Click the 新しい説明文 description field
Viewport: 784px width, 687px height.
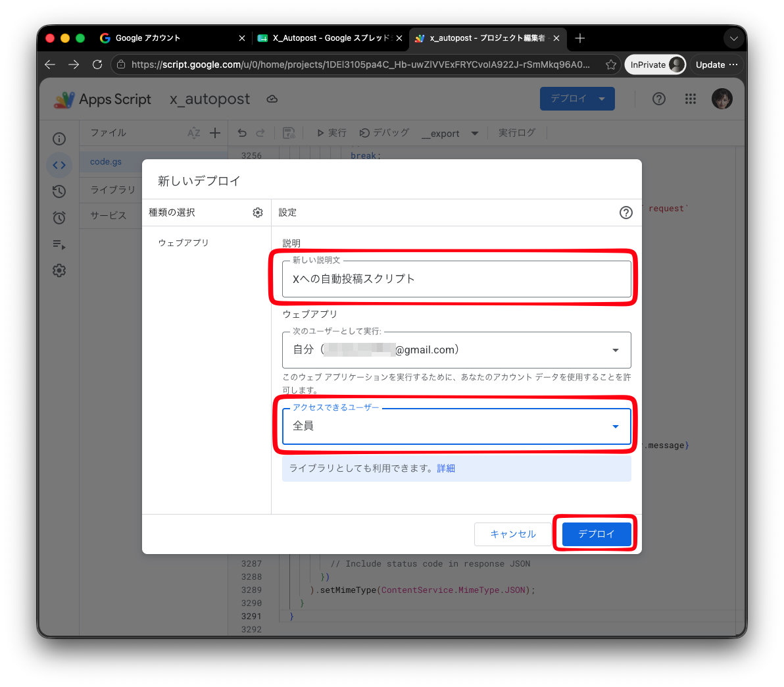[456, 279]
